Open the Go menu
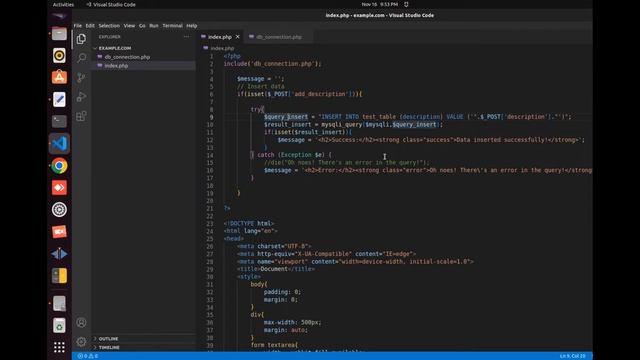Image resolution: width=640 pixels, height=360 pixels. [x=142, y=26]
